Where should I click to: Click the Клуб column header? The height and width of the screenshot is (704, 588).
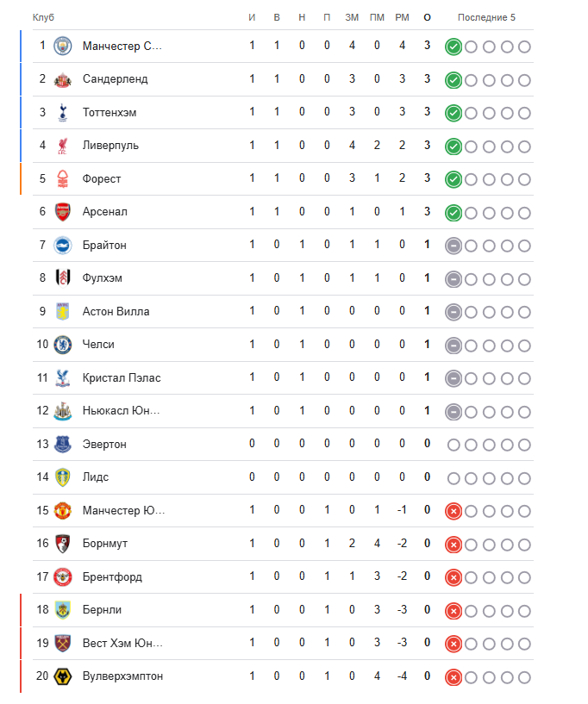(x=43, y=18)
